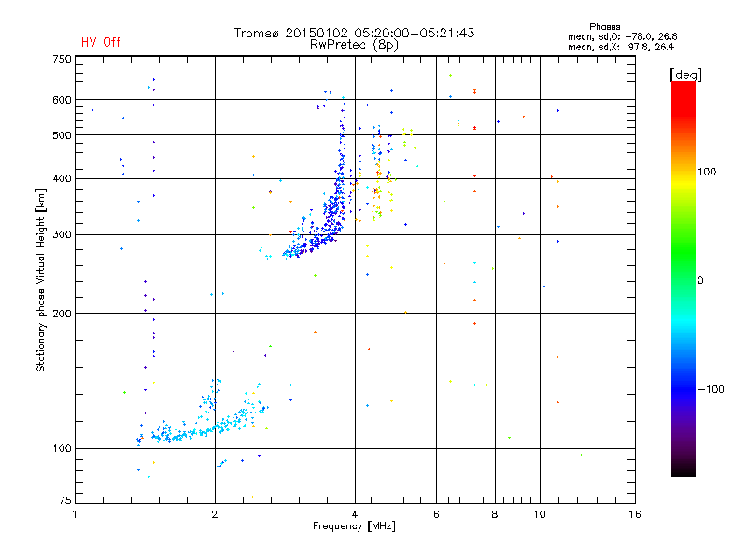Click the x-axis tick label '4'
Viewport: 747px width, 560px height.
click(355, 514)
